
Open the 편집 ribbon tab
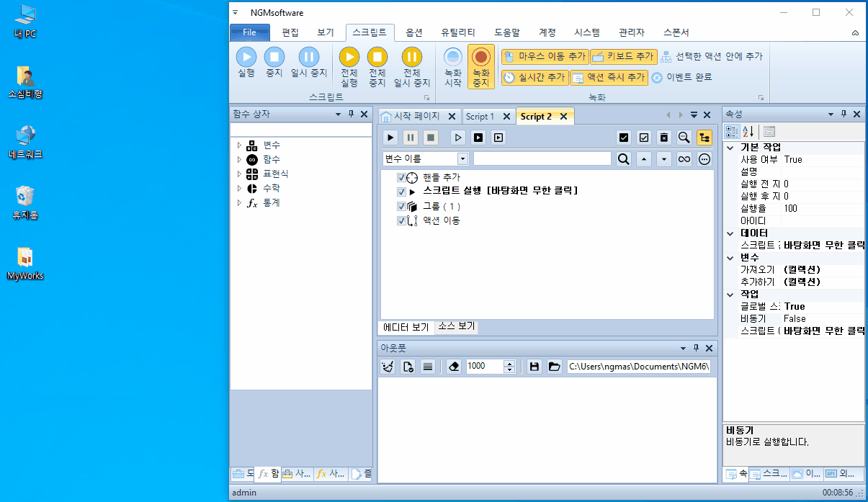pyautogui.click(x=290, y=32)
